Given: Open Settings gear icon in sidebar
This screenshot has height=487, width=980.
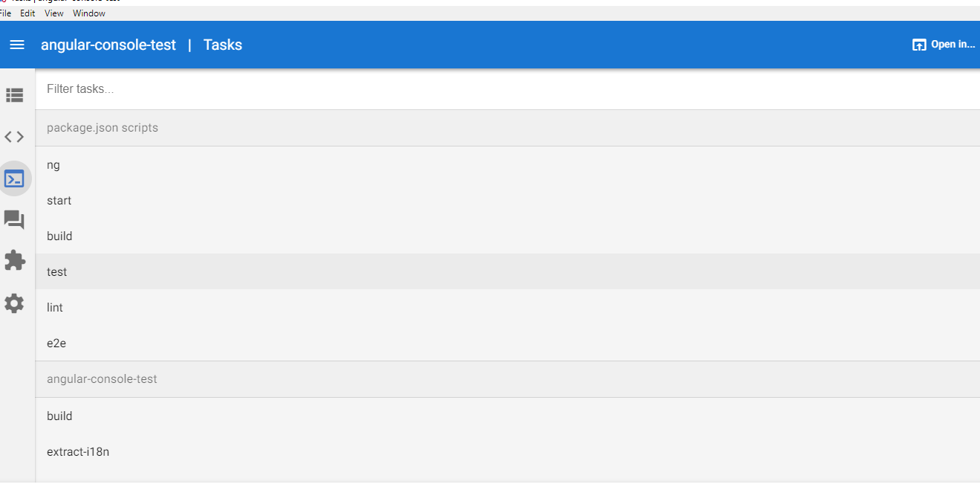Looking at the screenshot, I should 14,303.
